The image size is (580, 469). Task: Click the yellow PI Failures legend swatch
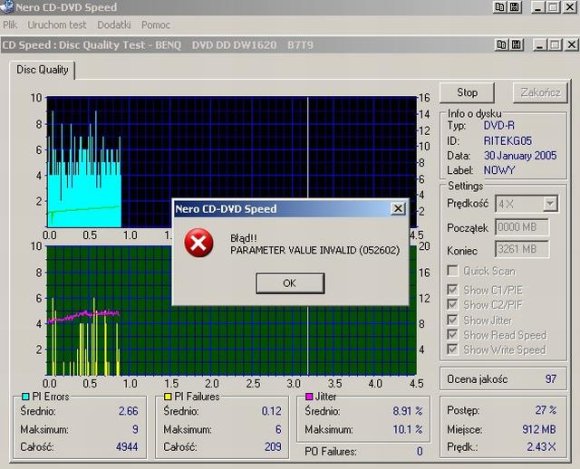pyautogui.click(x=168, y=397)
